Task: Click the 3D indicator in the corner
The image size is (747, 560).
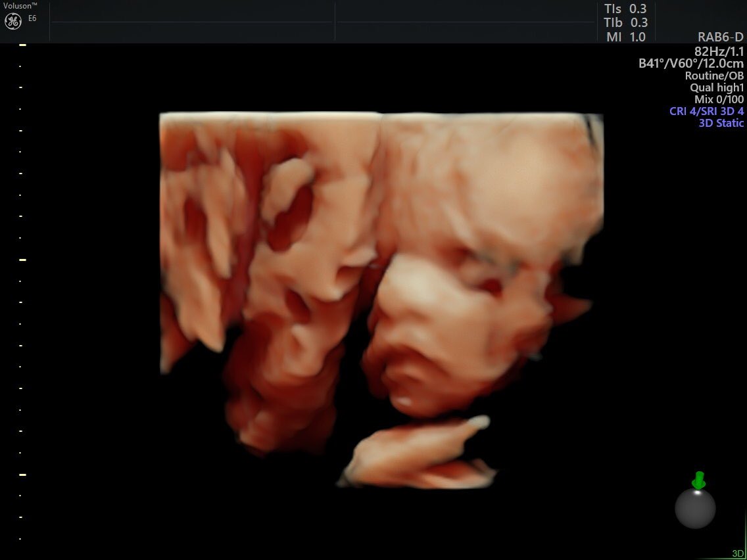Action: tap(738, 554)
